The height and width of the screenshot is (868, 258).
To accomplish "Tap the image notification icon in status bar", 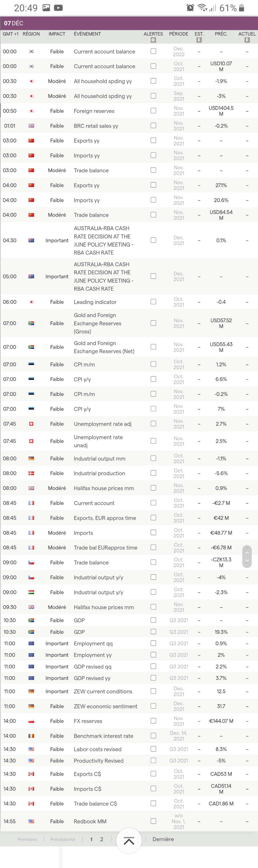I will 46,8.
